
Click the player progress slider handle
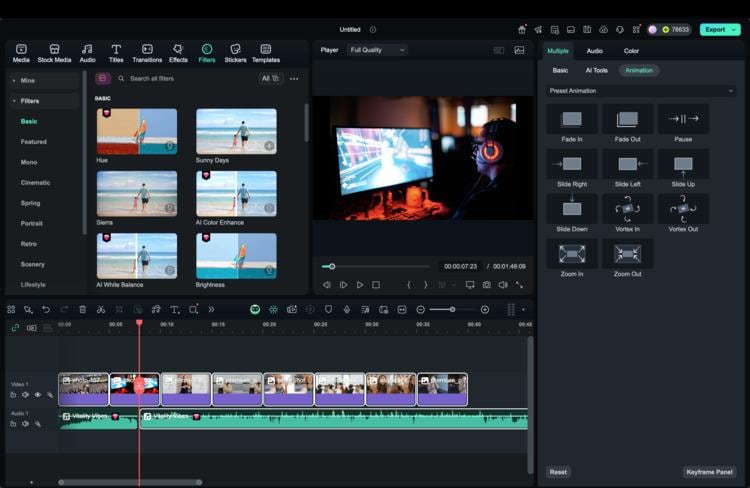tap(332, 266)
